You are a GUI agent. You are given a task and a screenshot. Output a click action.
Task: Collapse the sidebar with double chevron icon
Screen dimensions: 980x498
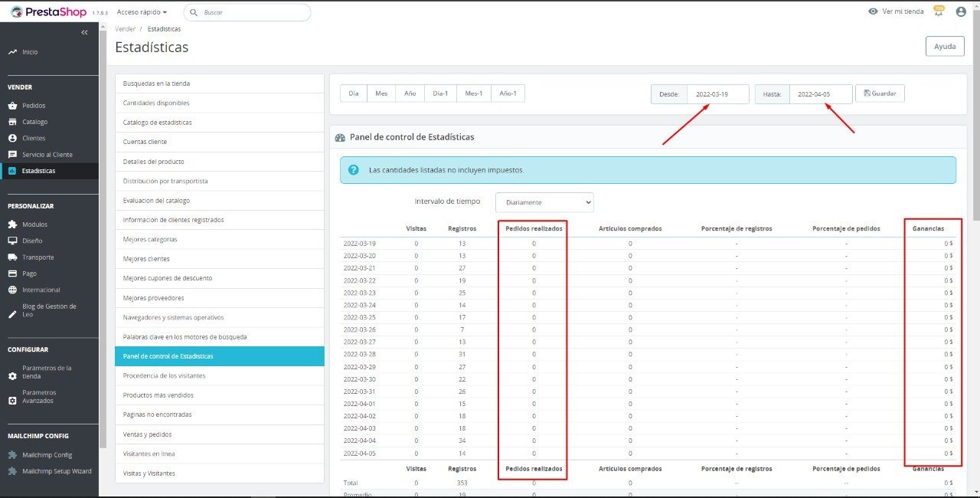84,32
